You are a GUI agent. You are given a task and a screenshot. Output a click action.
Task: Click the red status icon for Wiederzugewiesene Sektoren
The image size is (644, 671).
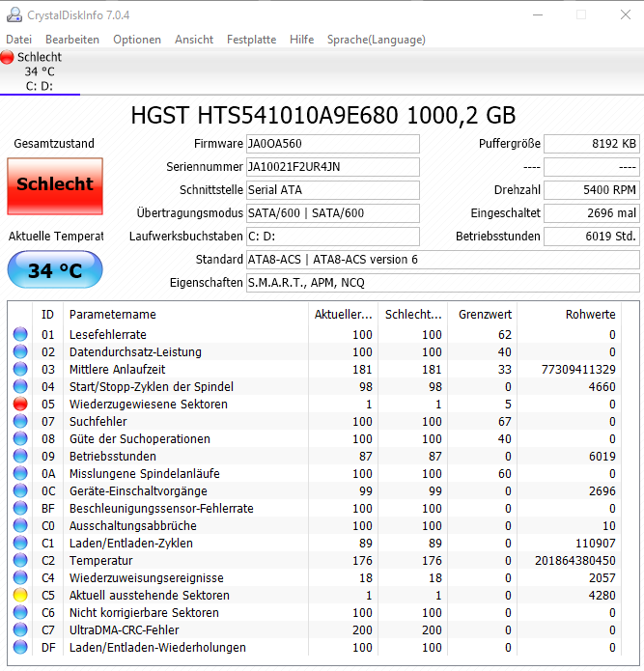[20, 404]
